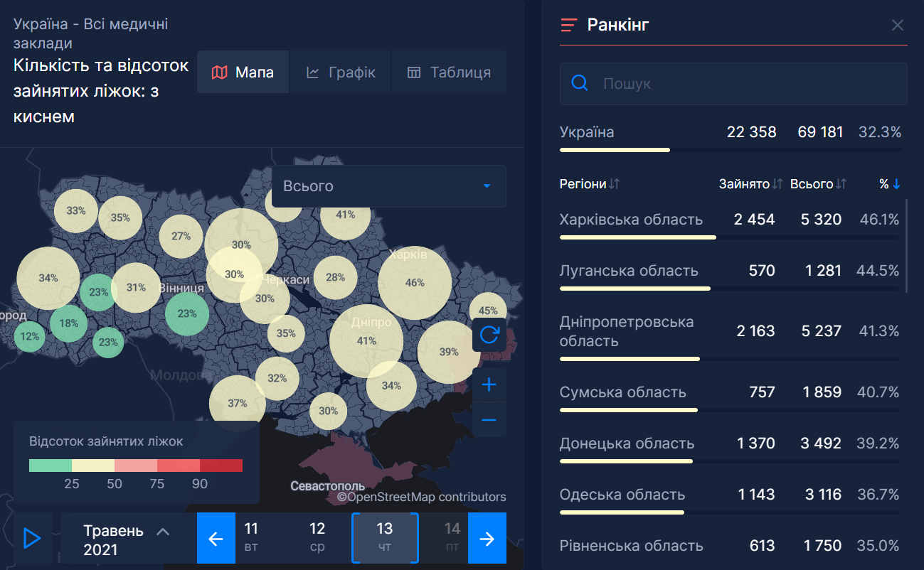Viewport: 924px width, 570px height.
Task: Click the 35% bubble near 33%
Action: click(120, 217)
